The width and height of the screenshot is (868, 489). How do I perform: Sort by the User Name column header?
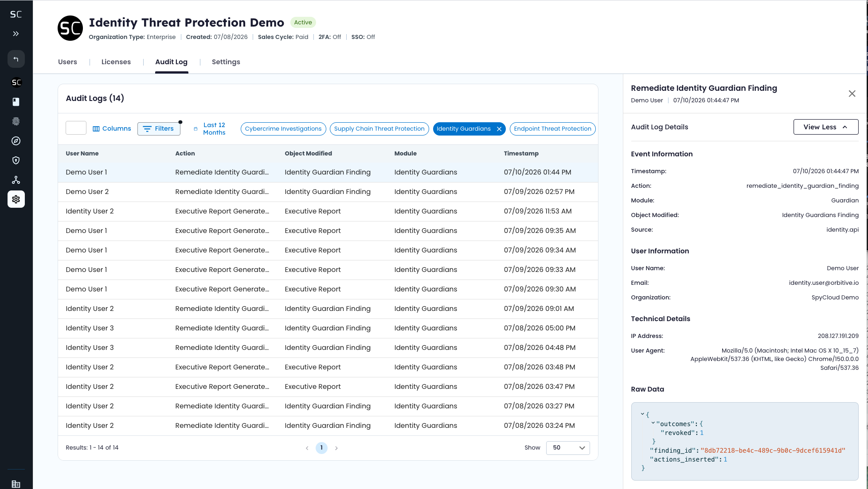pyautogui.click(x=82, y=154)
